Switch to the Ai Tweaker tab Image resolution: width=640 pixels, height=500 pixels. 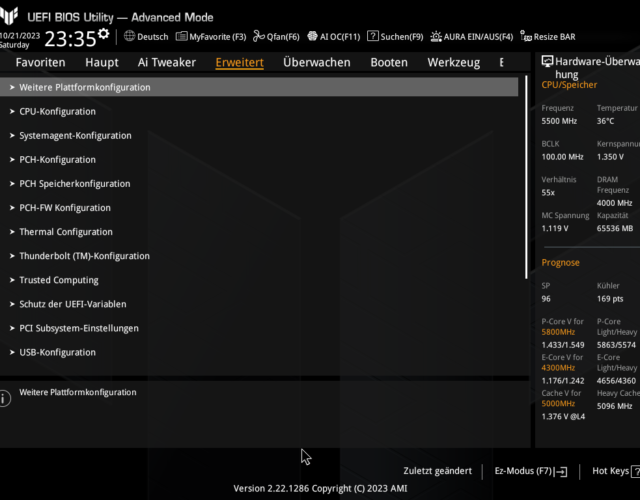click(x=167, y=62)
